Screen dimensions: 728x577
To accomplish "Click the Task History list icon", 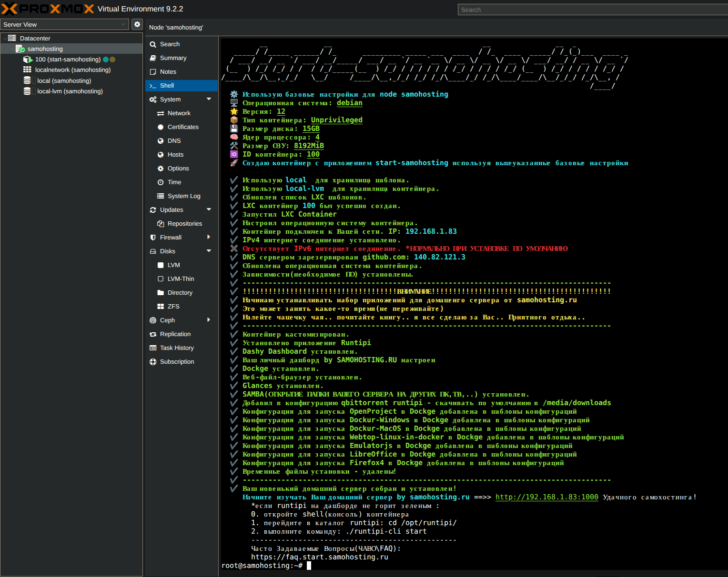I will [x=153, y=348].
